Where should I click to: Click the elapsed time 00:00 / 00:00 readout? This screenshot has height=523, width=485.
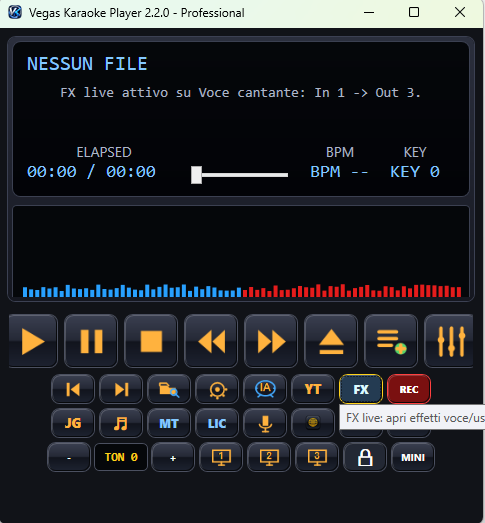(91, 172)
